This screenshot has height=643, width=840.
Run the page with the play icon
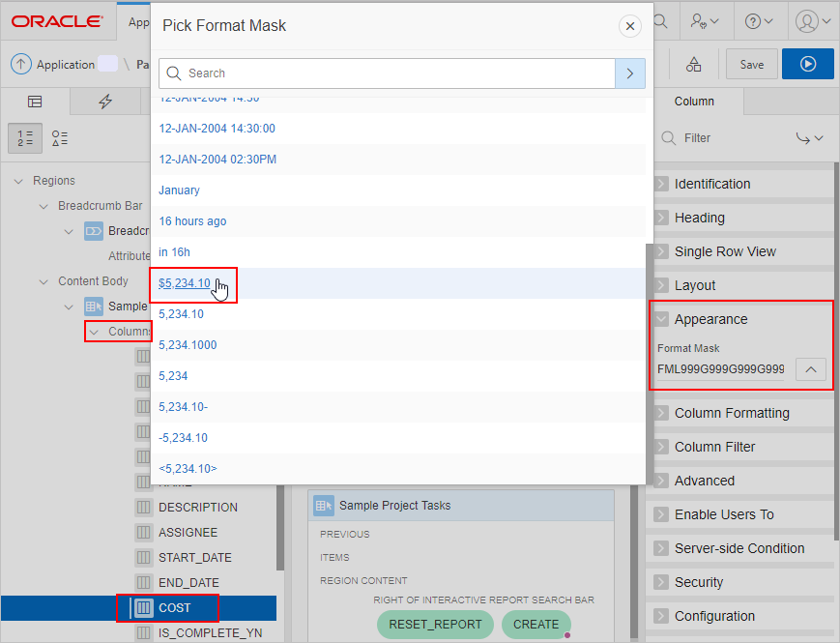coord(809,64)
